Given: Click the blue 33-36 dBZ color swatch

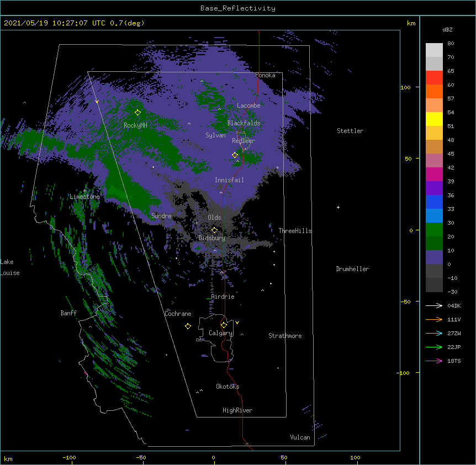Looking at the screenshot, I should [x=434, y=202].
